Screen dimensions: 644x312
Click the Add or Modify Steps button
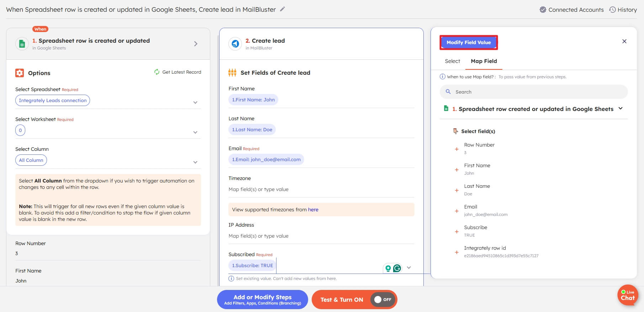(262, 300)
